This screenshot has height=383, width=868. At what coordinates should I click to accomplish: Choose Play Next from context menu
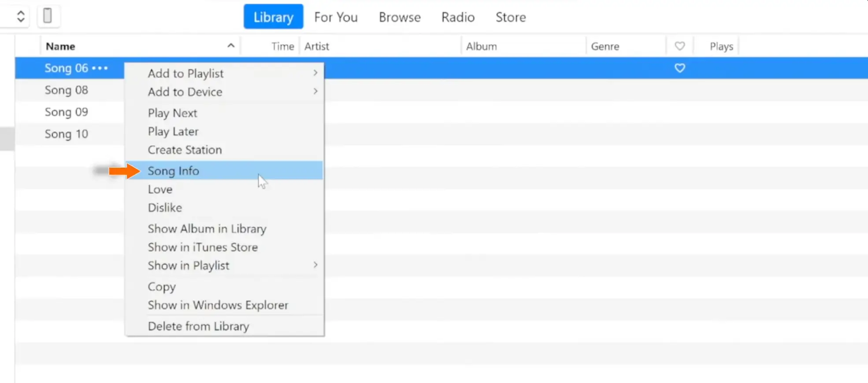click(224, 113)
